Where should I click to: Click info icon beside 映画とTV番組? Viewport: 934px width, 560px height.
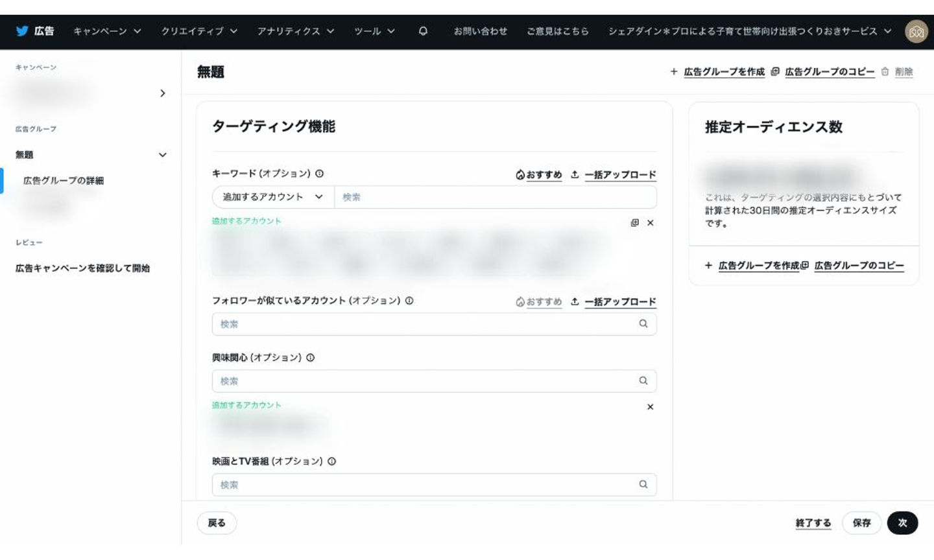(x=332, y=461)
